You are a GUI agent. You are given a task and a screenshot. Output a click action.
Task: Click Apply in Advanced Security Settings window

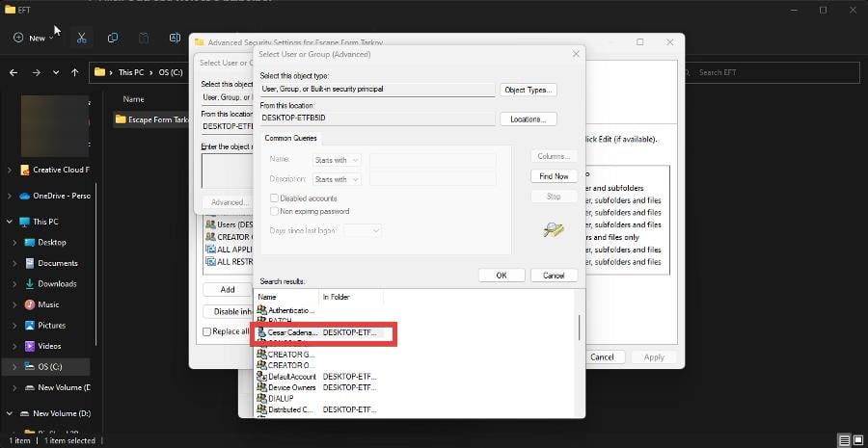tap(654, 357)
